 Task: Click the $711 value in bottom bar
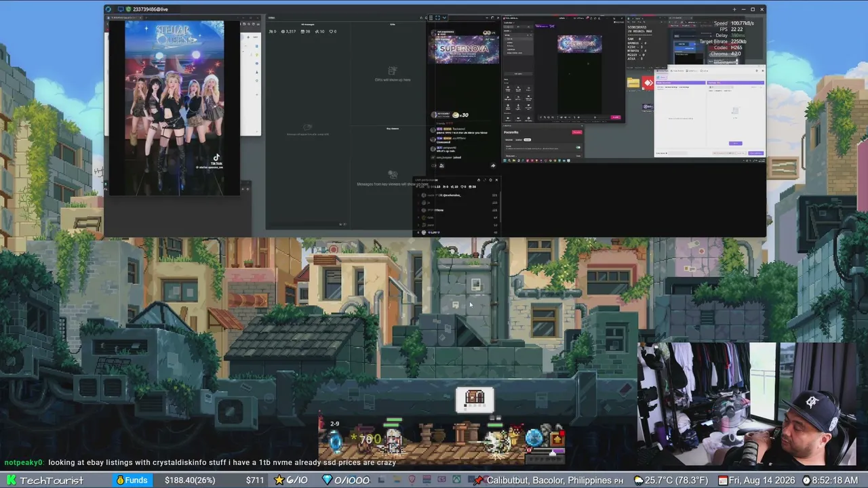[255, 481]
